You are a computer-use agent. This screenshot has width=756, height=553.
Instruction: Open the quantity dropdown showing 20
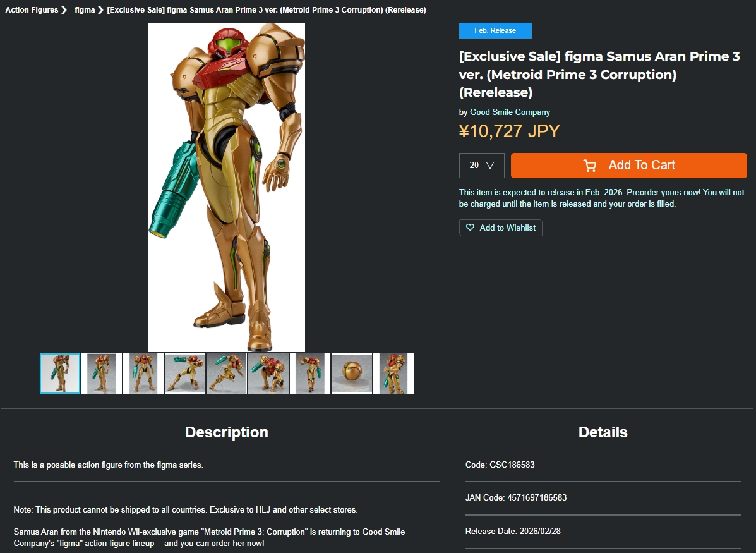(482, 166)
